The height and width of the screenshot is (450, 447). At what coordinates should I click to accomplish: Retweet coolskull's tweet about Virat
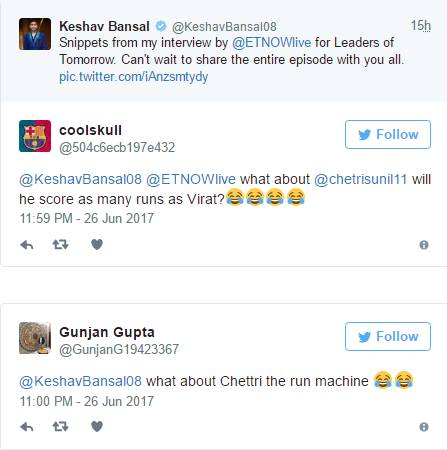[x=60, y=245]
